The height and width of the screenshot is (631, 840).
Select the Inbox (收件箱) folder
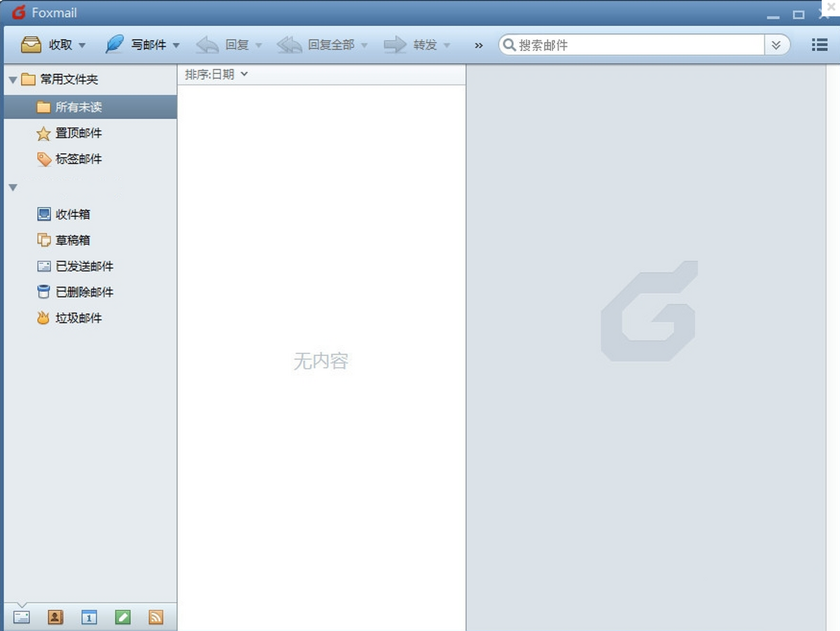[x=73, y=214]
